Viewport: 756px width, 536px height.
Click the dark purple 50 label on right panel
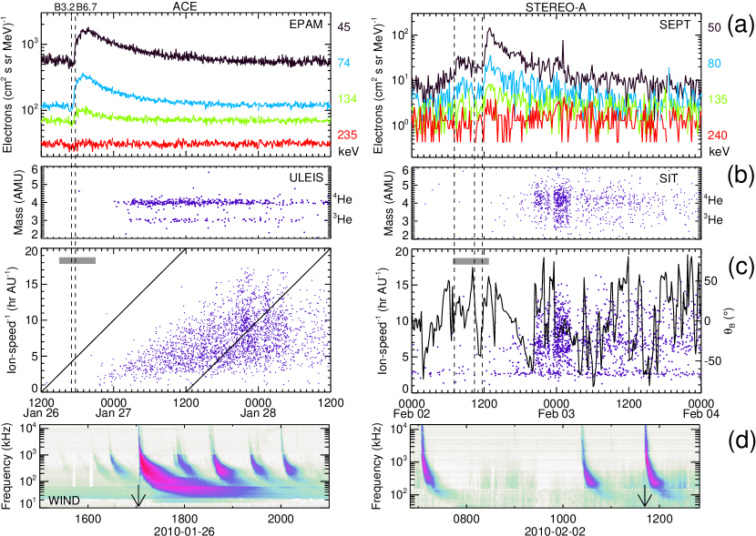click(x=715, y=28)
